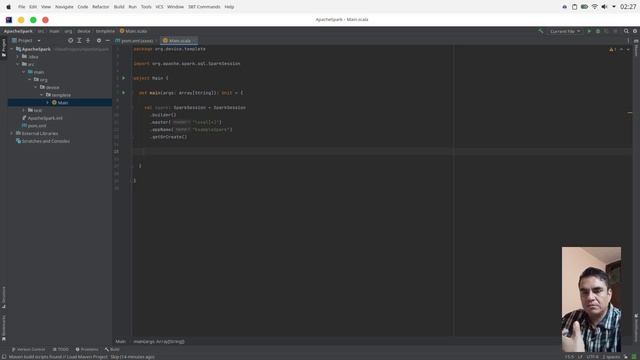Open IDE settings gear icon at top right
Screen dimensions: 640x360
635,31
